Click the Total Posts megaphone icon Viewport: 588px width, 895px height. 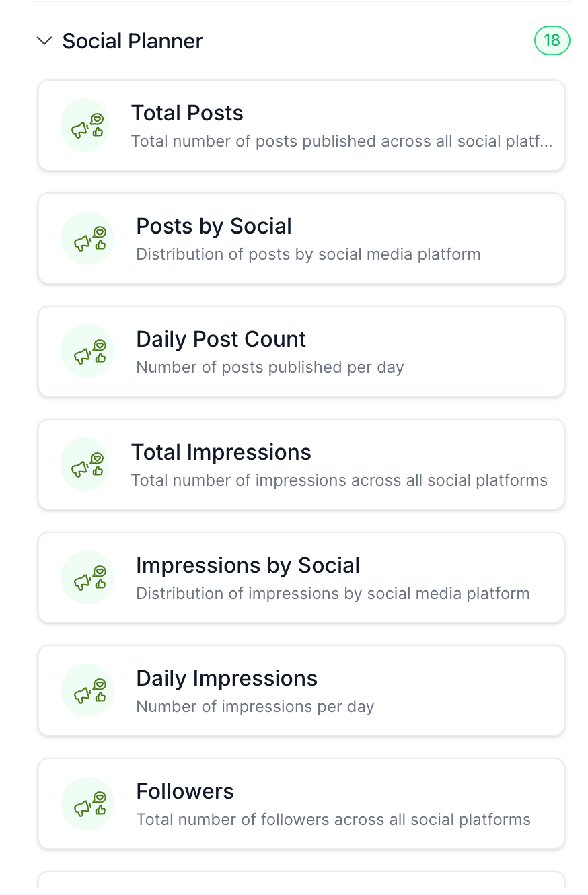(x=85, y=125)
